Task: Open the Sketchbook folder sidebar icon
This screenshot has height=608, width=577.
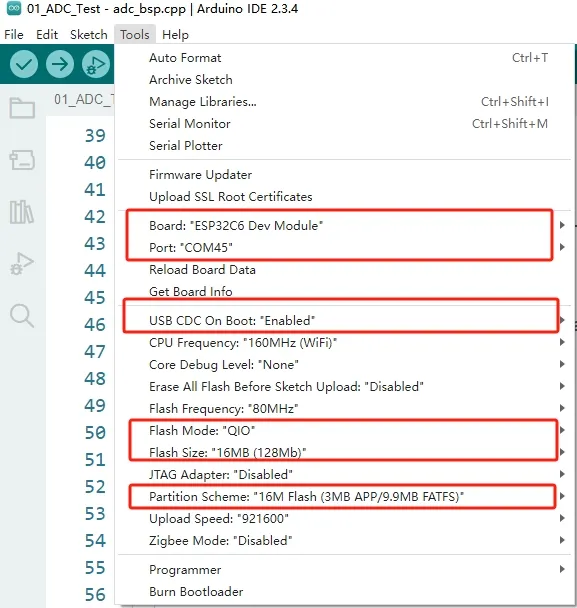Action: coord(22,107)
